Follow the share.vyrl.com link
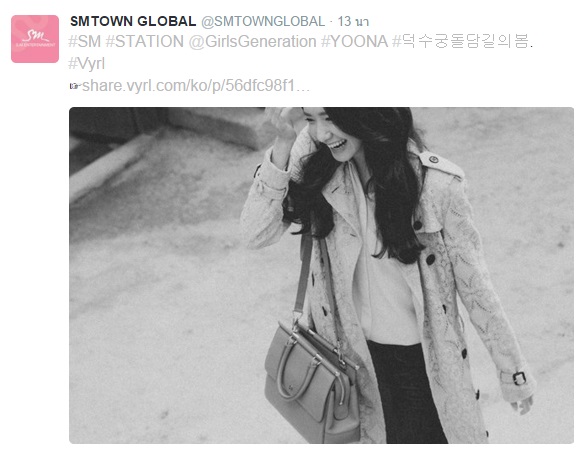The width and height of the screenshot is (580, 452). 196,85
